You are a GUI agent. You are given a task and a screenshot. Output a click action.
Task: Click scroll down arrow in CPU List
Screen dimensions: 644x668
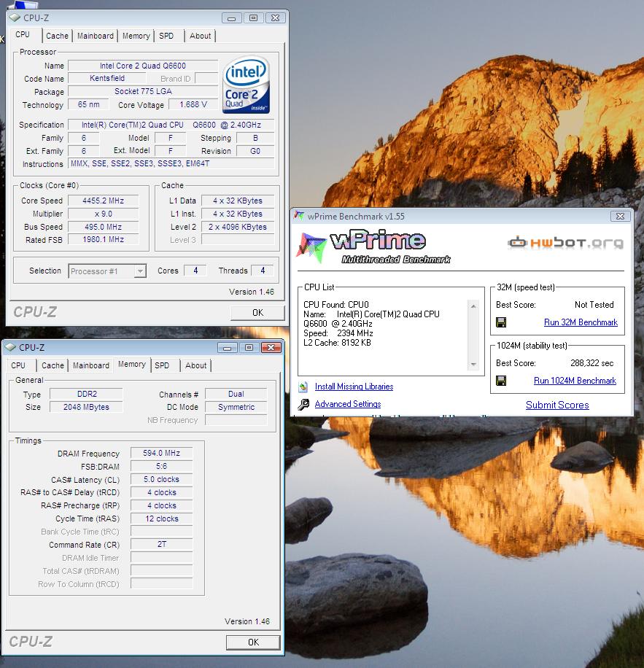[x=473, y=365]
